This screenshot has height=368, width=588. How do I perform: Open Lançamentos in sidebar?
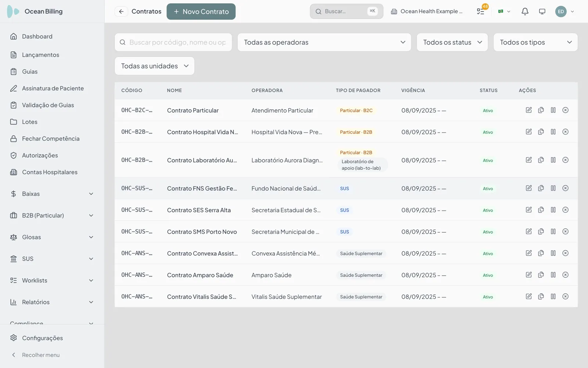pos(52,55)
